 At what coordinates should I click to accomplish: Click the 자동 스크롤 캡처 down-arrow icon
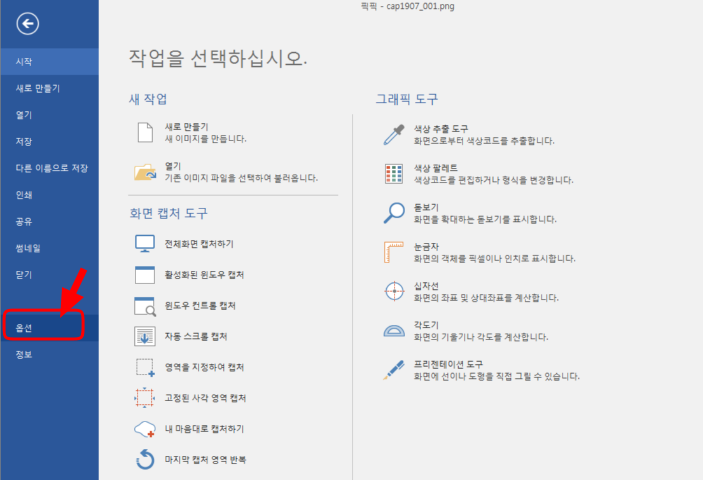pyautogui.click(x=145, y=337)
